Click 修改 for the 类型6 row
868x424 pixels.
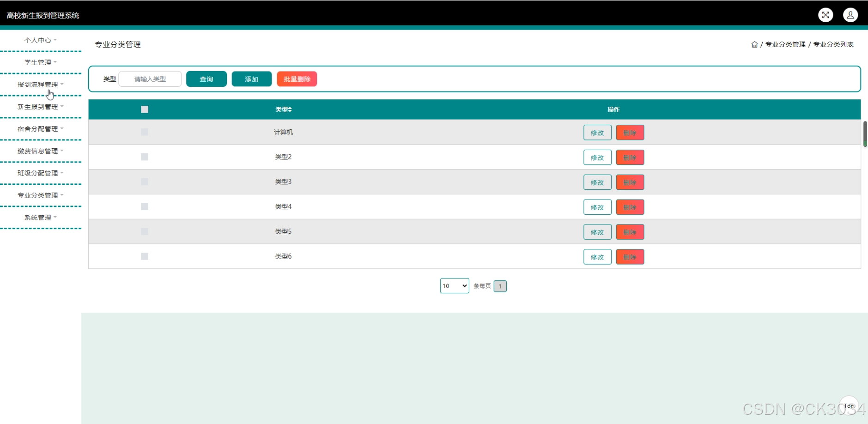[597, 257]
